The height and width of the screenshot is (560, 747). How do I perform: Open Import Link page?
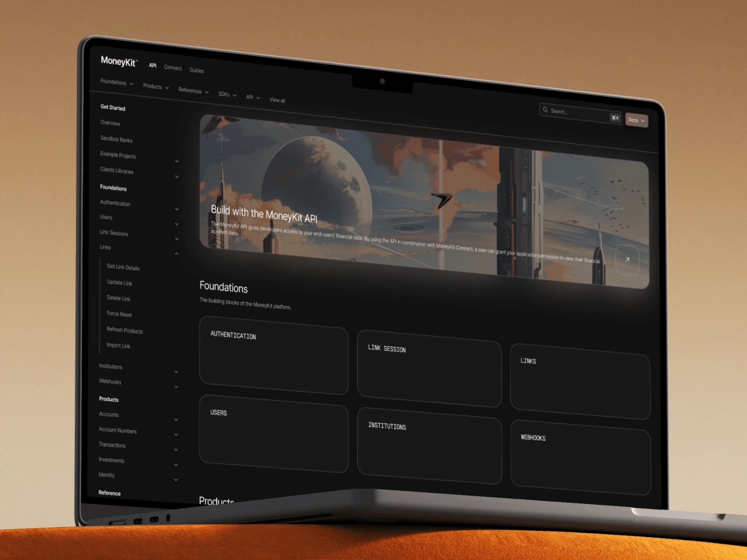pyautogui.click(x=119, y=346)
